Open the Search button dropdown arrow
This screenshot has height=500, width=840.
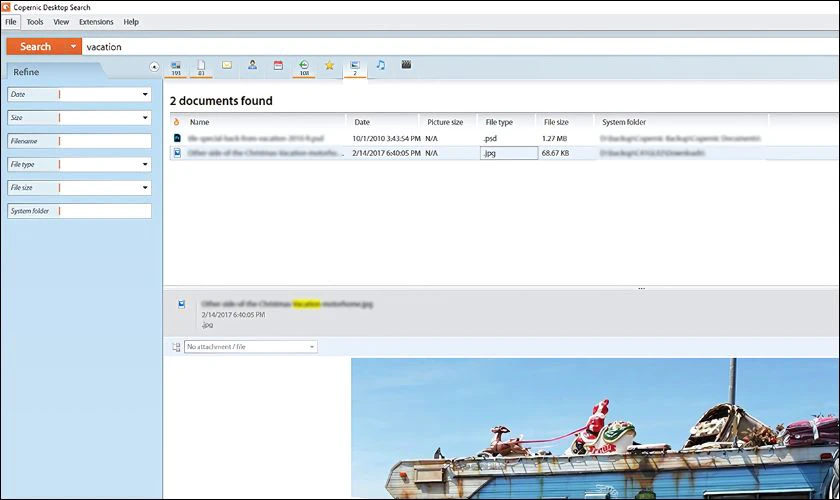tap(73, 47)
